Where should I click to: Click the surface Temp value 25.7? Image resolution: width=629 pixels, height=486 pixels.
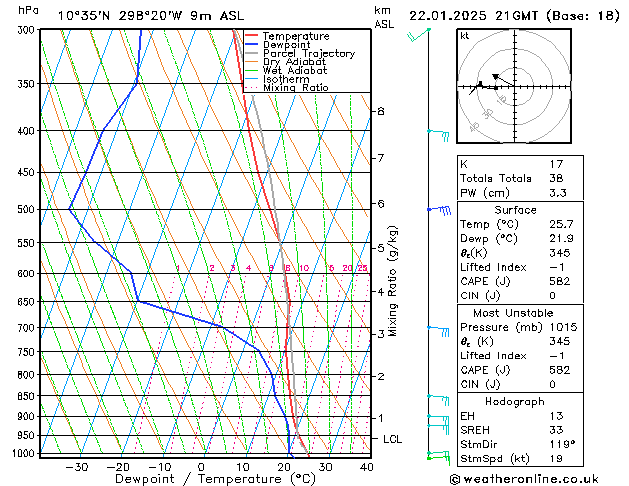[x=561, y=224]
